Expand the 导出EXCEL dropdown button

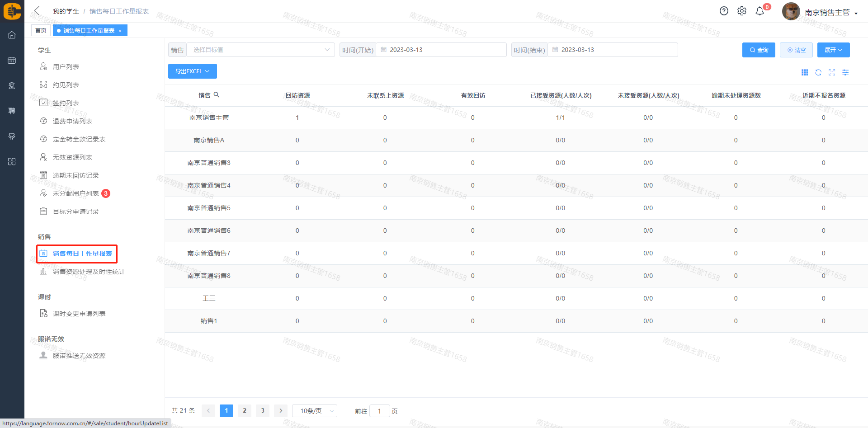tap(192, 71)
